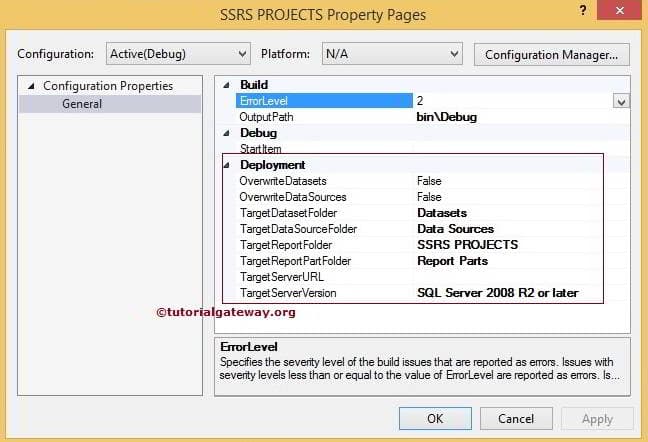This screenshot has height=442, width=648.
Task: Click the Datasets folder value
Action: click(442, 213)
